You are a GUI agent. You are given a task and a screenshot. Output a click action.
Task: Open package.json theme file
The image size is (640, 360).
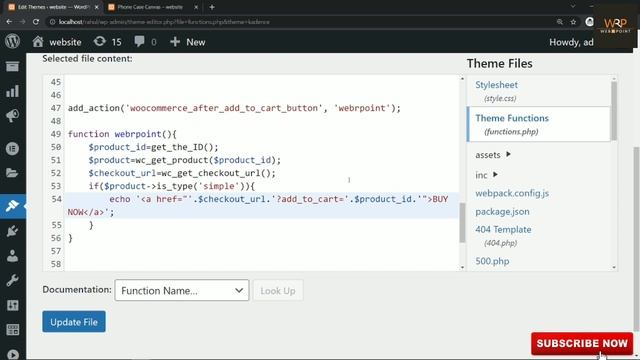click(502, 211)
